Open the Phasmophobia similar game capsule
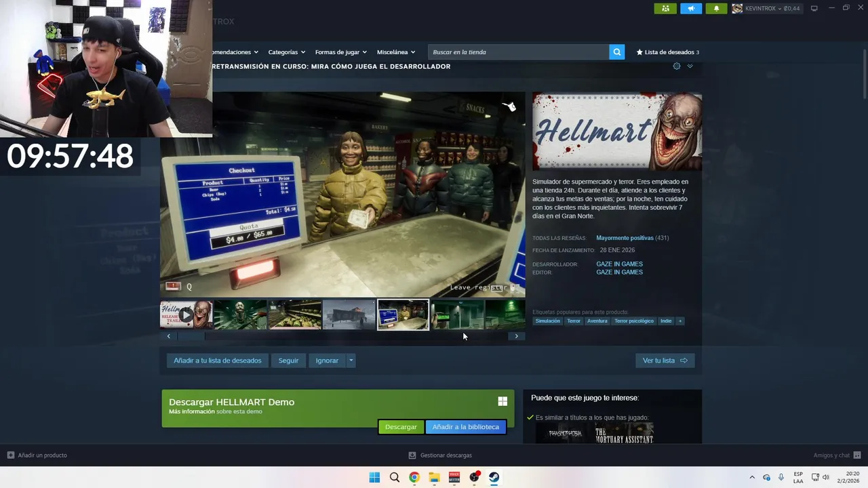The width and height of the screenshot is (868, 488). [565, 433]
